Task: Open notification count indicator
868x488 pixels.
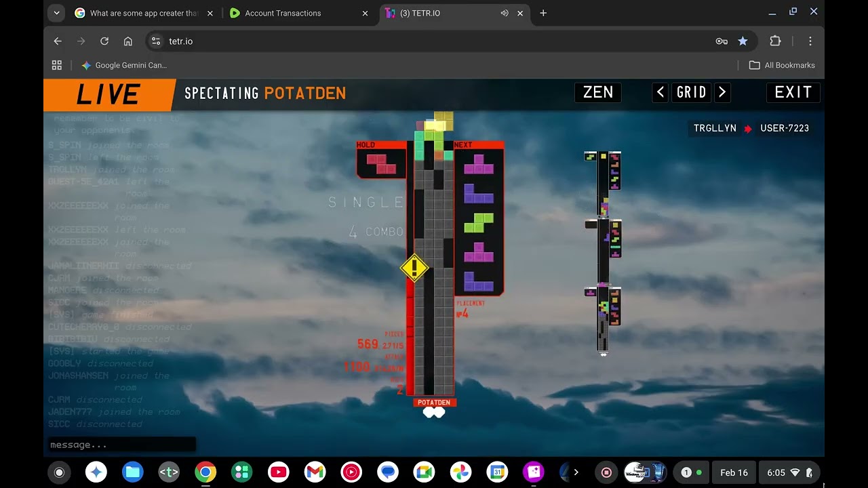Action: click(x=691, y=472)
